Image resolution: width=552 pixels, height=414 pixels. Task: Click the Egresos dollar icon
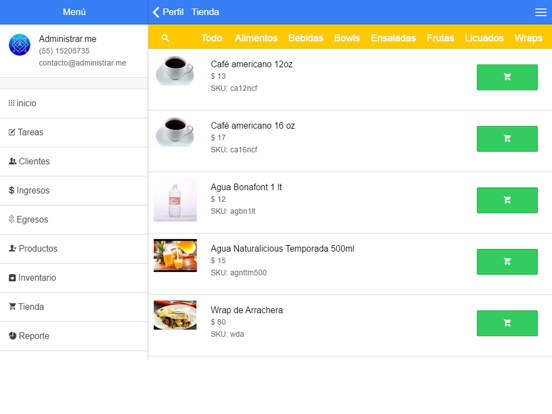11,219
